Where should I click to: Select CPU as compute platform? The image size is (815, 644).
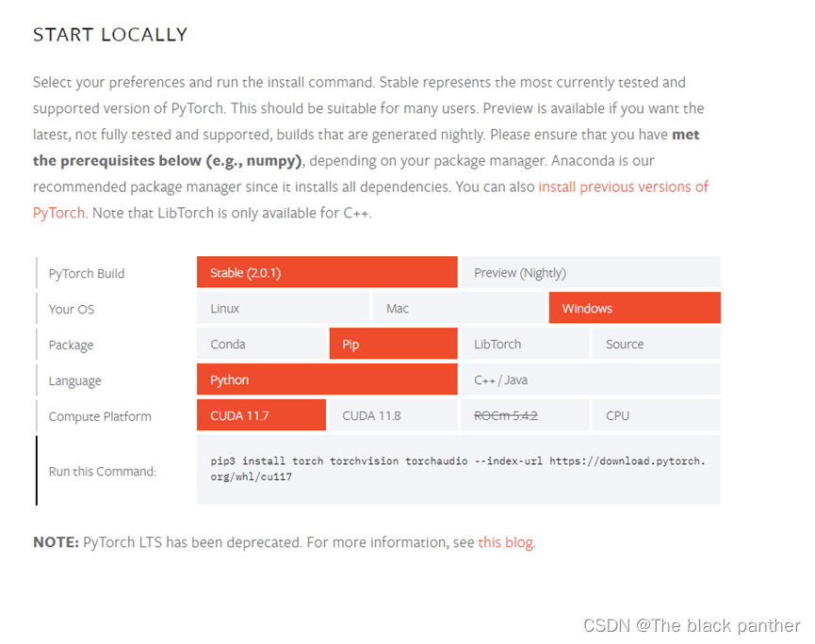click(656, 415)
